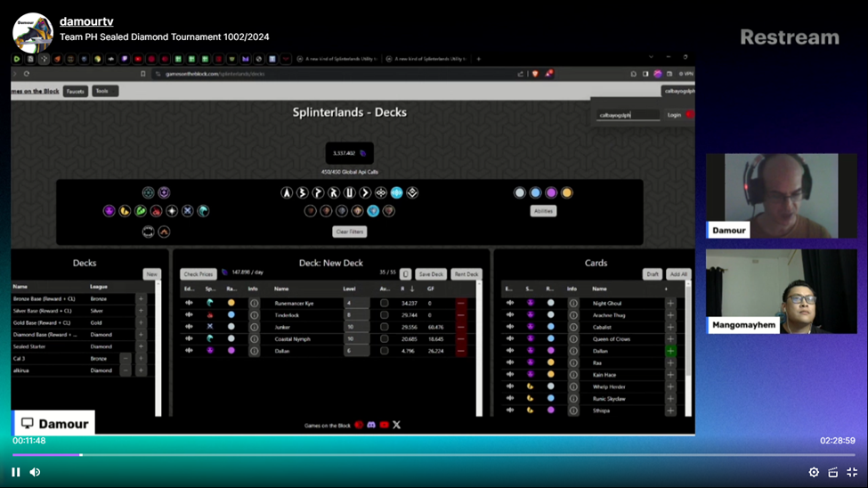
Task: Toggle the summoner type orange filter icon
Action: click(x=164, y=232)
